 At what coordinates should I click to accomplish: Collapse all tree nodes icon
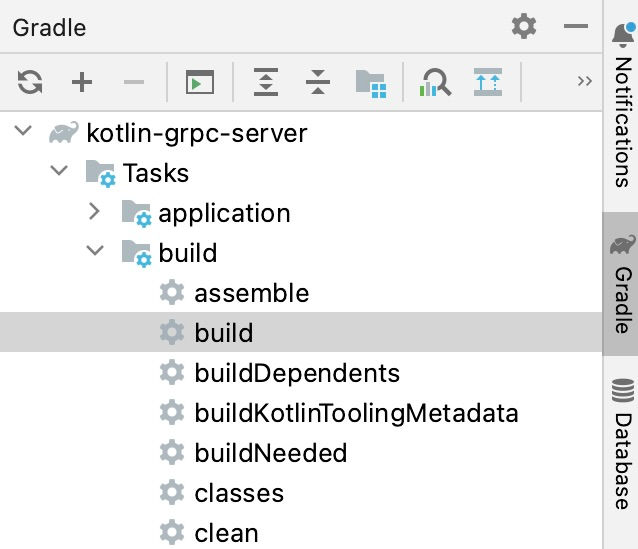coord(318,82)
